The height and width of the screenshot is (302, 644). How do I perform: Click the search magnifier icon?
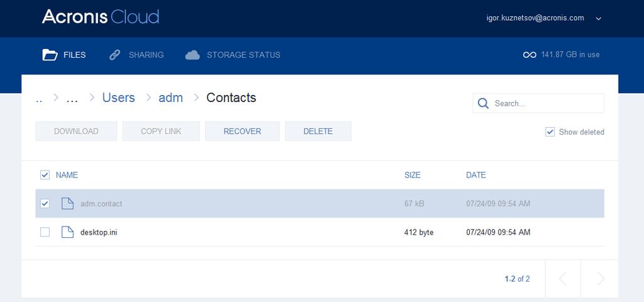[484, 103]
